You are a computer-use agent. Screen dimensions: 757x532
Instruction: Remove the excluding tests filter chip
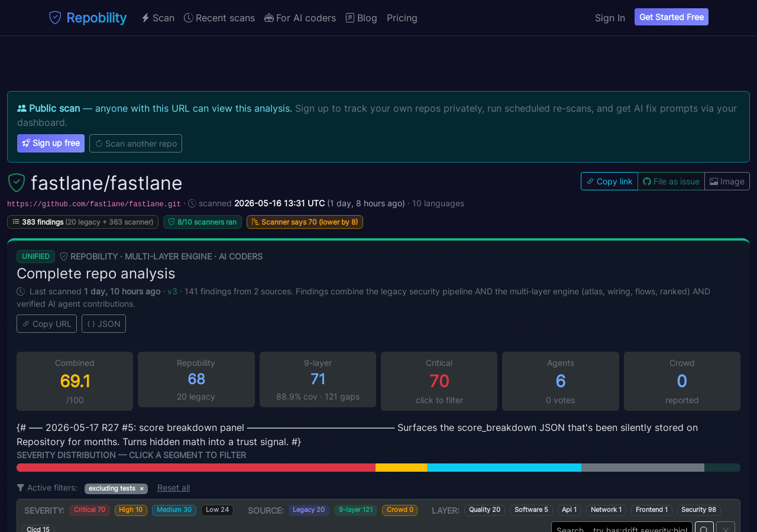142,488
